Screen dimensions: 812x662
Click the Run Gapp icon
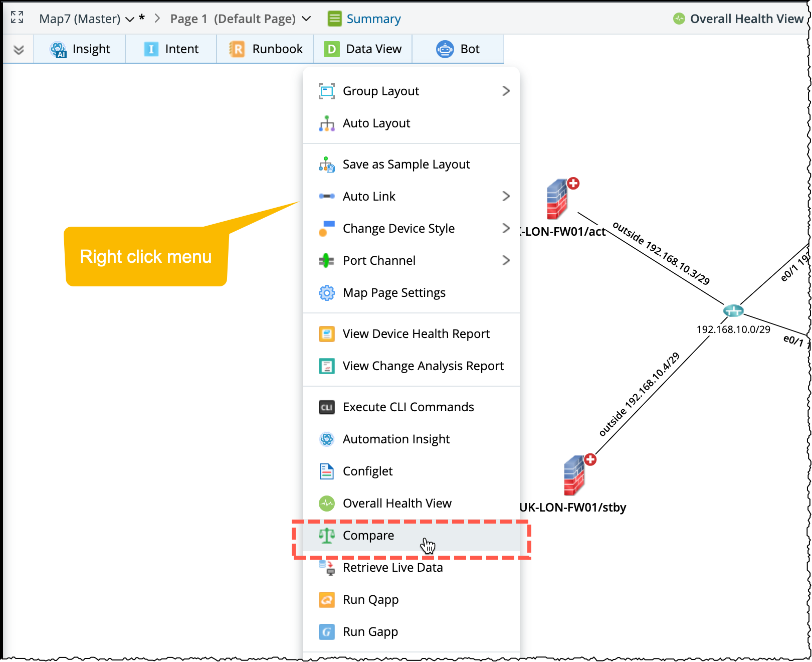click(327, 632)
